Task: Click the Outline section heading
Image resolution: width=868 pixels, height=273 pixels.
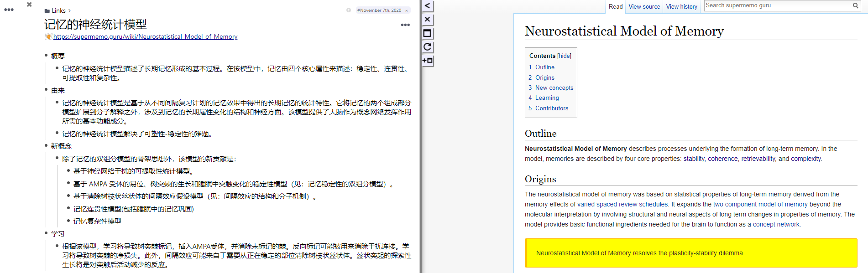Action: point(541,134)
